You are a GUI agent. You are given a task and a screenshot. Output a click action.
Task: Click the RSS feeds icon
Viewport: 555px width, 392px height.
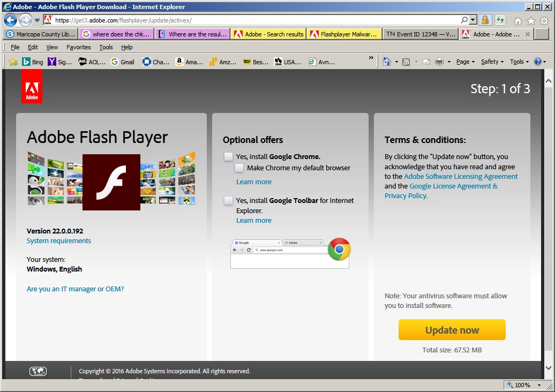click(406, 62)
